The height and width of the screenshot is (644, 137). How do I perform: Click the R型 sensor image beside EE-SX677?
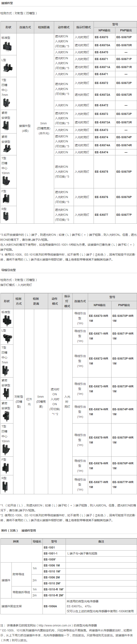(6, 216)
